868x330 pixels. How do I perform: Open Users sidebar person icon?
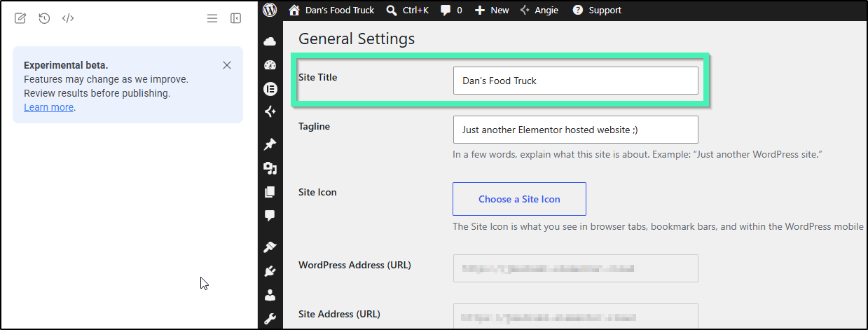(x=270, y=295)
